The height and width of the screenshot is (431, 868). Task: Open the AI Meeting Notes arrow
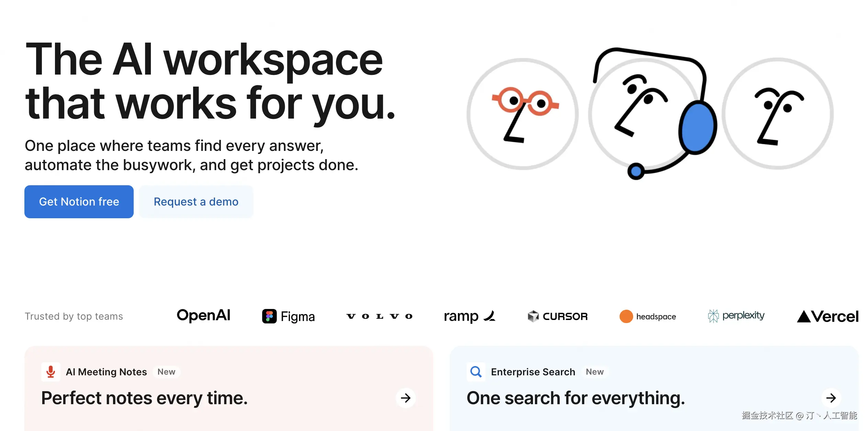[x=406, y=398]
